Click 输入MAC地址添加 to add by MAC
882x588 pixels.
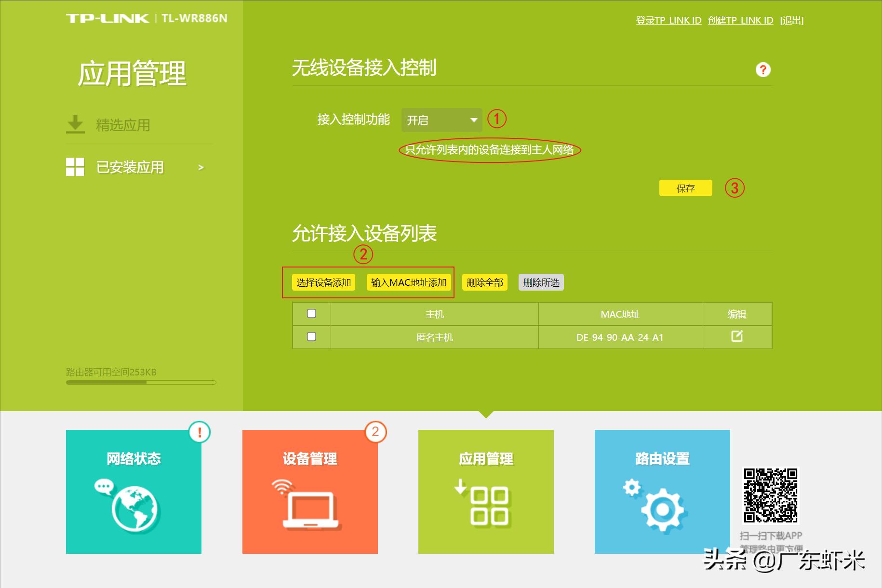coord(409,282)
